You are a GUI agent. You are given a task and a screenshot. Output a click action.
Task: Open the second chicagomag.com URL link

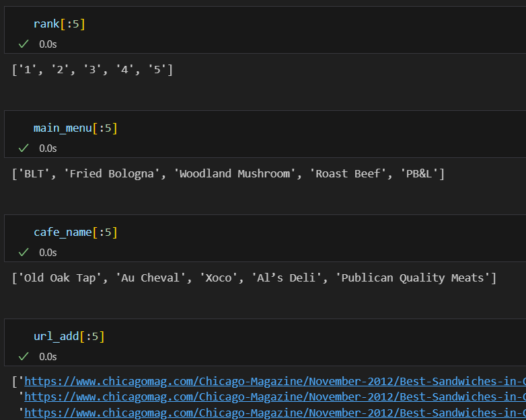point(275,397)
